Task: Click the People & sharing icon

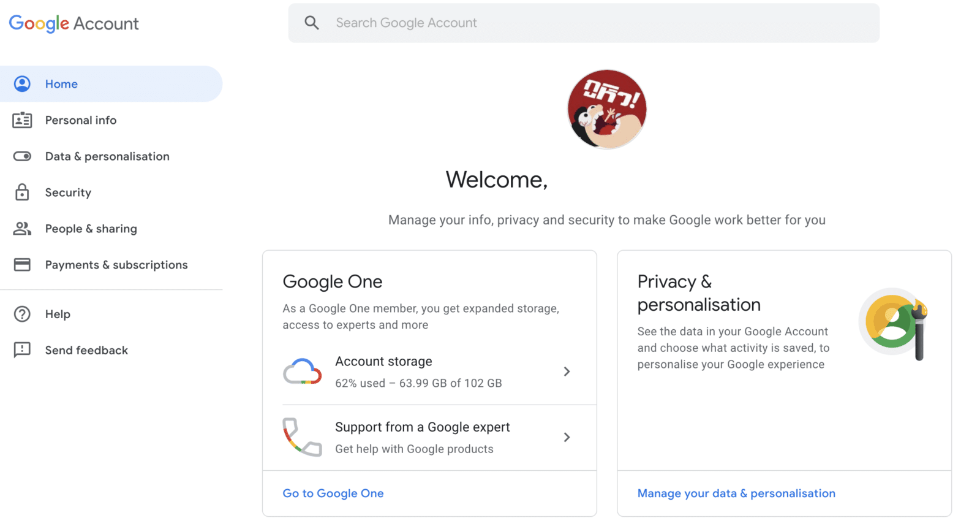Action: (22, 229)
